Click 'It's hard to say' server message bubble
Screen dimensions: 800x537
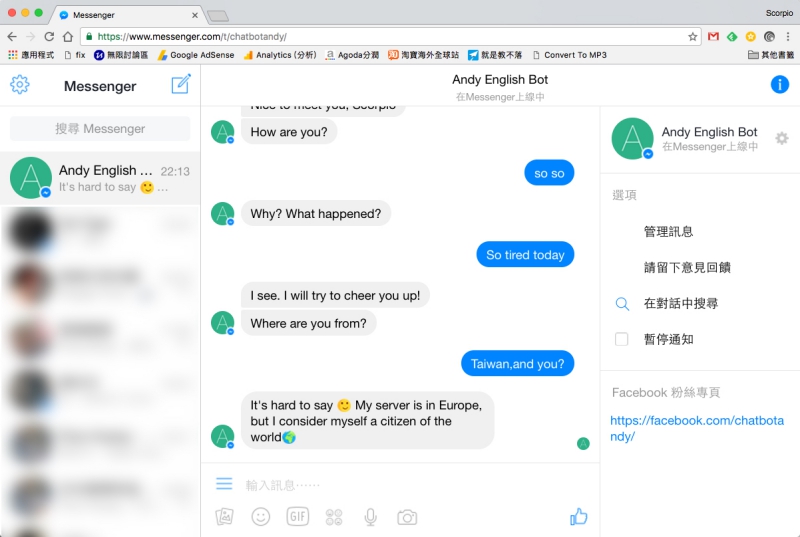367,421
